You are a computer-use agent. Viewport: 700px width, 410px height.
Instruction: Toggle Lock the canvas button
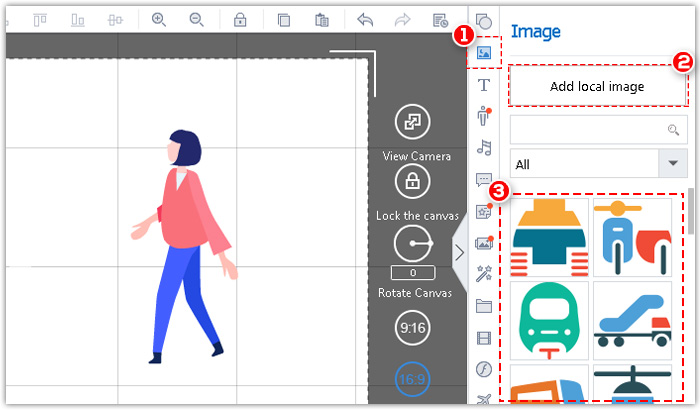tap(412, 181)
